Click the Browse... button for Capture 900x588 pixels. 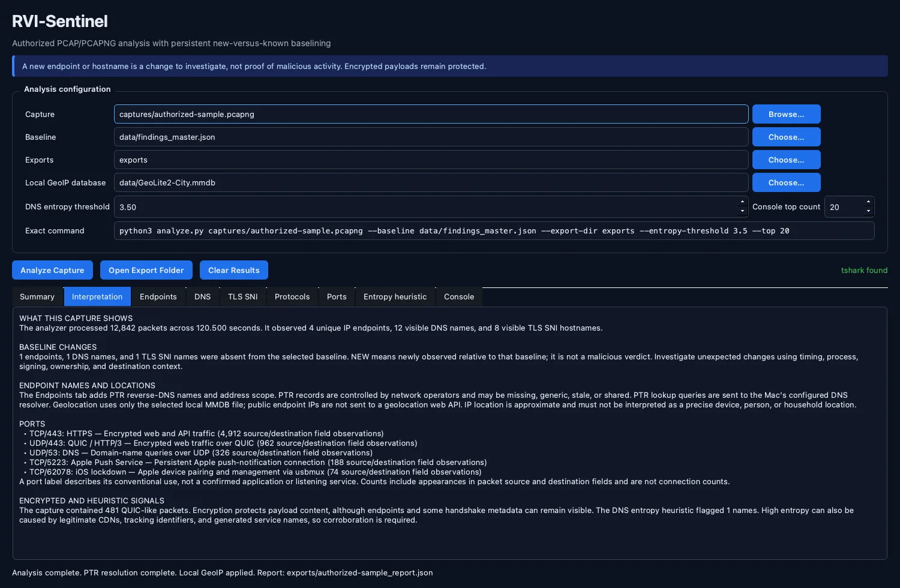coord(786,114)
